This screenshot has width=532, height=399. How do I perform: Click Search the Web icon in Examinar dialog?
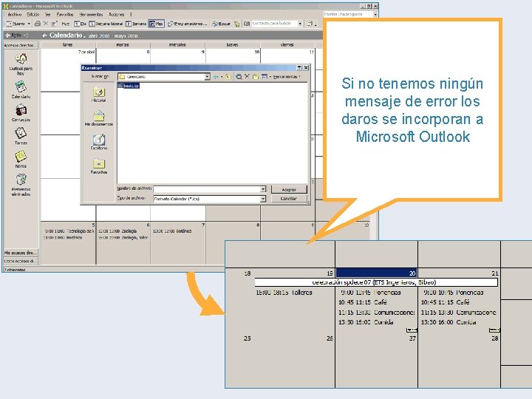tap(239, 77)
